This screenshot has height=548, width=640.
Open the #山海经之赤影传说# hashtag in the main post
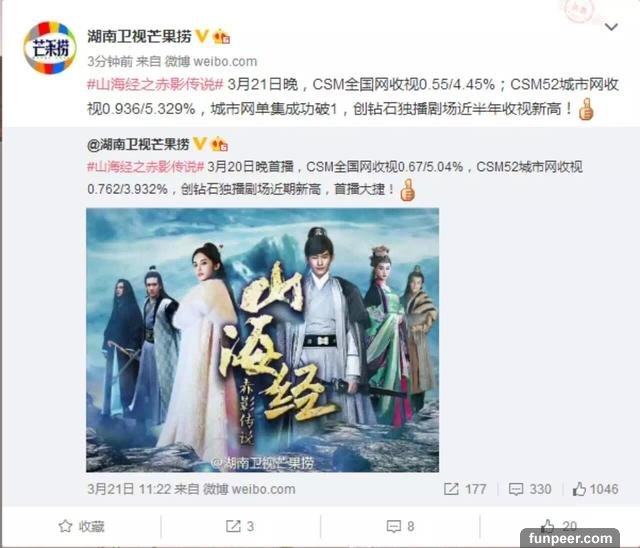[x=155, y=84]
